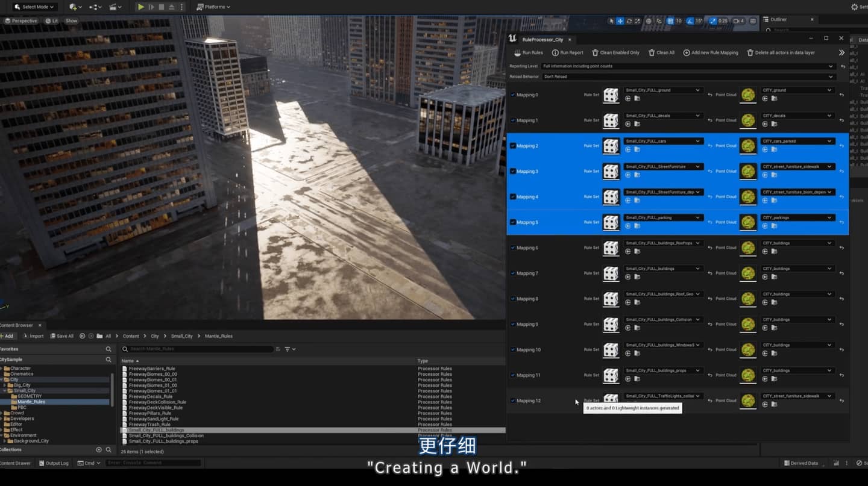Click Mapping 3 point cloud thumbnail

(748, 171)
